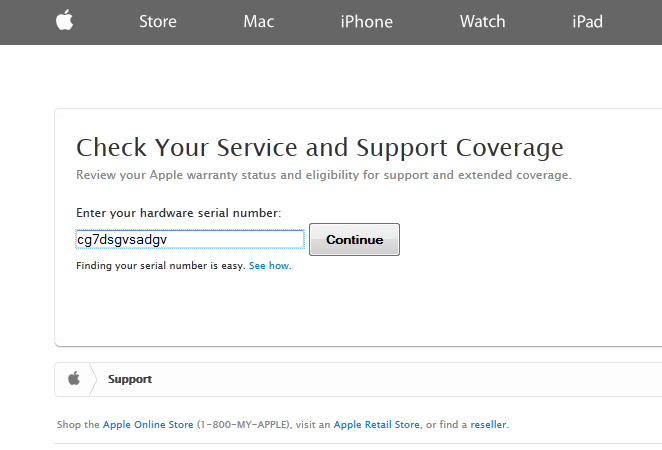The width and height of the screenshot is (662, 450).
Task: Open the iPad navigation item
Action: [x=587, y=22]
